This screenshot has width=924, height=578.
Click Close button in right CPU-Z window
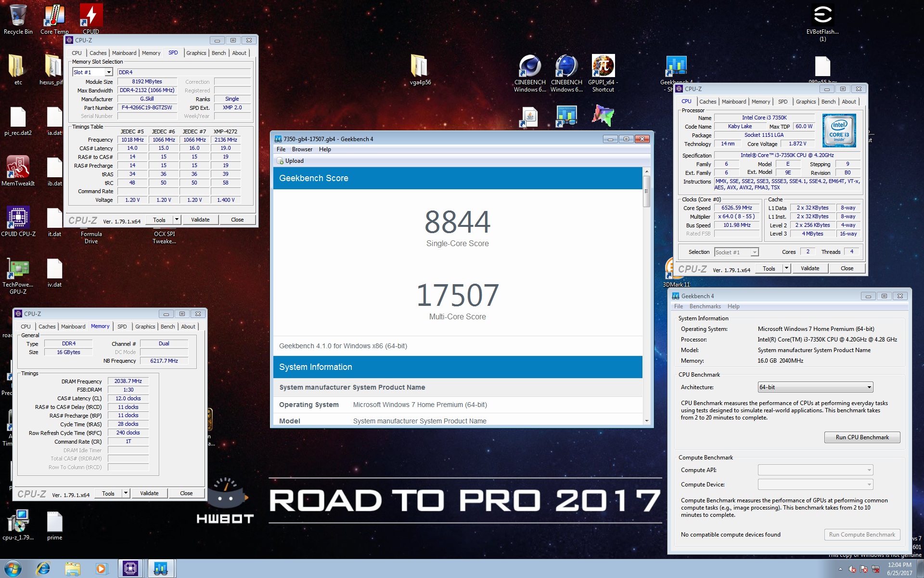pyautogui.click(x=847, y=268)
